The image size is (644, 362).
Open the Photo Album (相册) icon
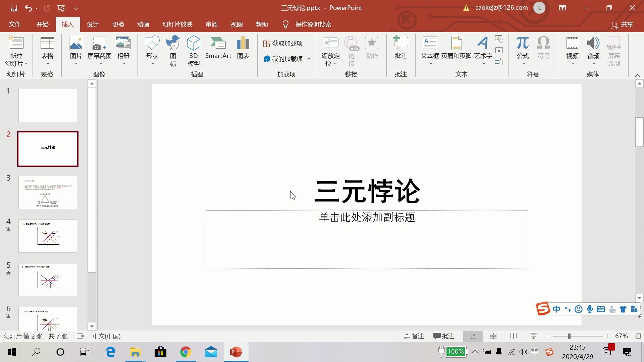[123, 43]
